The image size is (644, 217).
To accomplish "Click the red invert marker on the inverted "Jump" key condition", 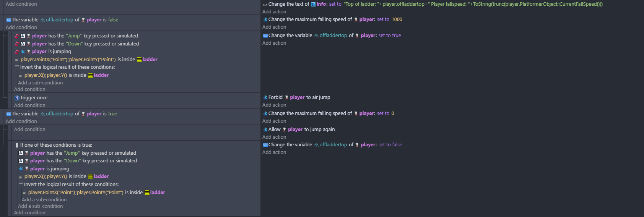I will [x=17, y=36].
